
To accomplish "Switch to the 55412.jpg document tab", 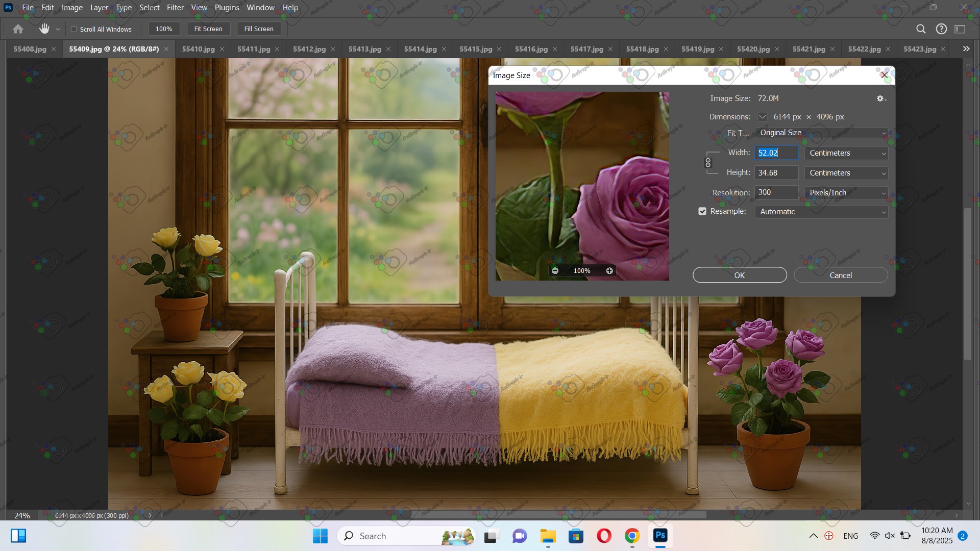I will tap(309, 49).
